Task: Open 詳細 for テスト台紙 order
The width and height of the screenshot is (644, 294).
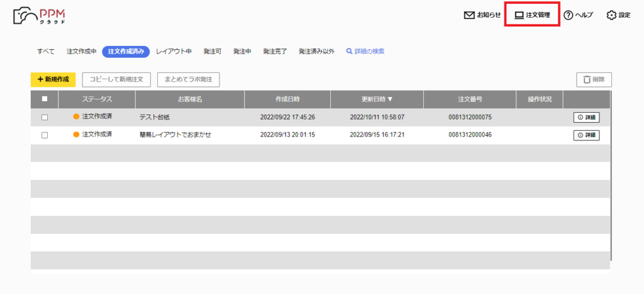Action: pyautogui.click(x=586, y=118)
